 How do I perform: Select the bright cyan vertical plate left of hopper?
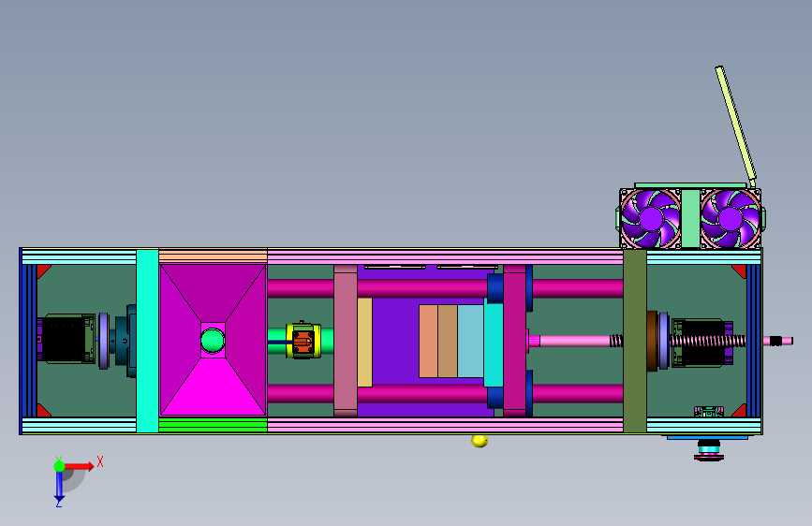coord(147,341)
